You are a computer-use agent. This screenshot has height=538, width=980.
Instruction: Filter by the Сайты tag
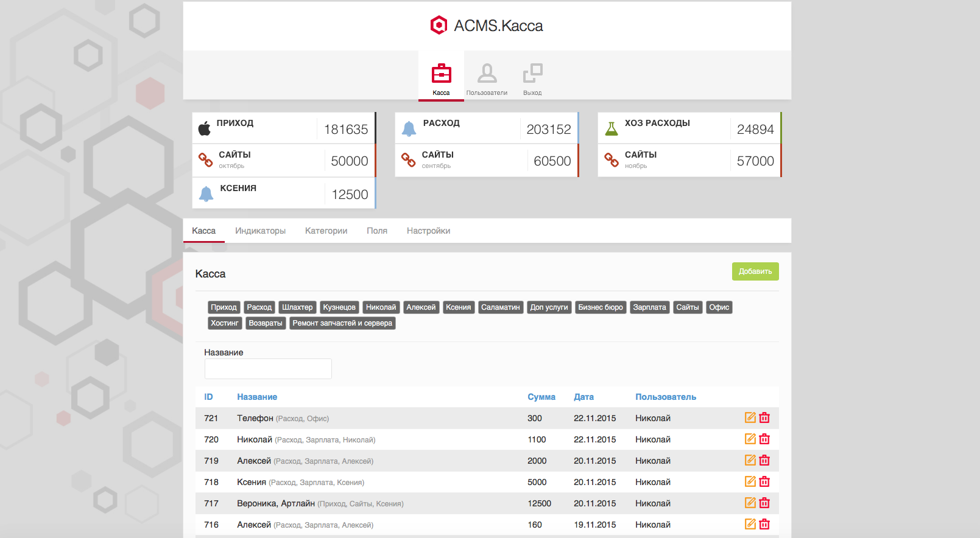click(687, 307)
